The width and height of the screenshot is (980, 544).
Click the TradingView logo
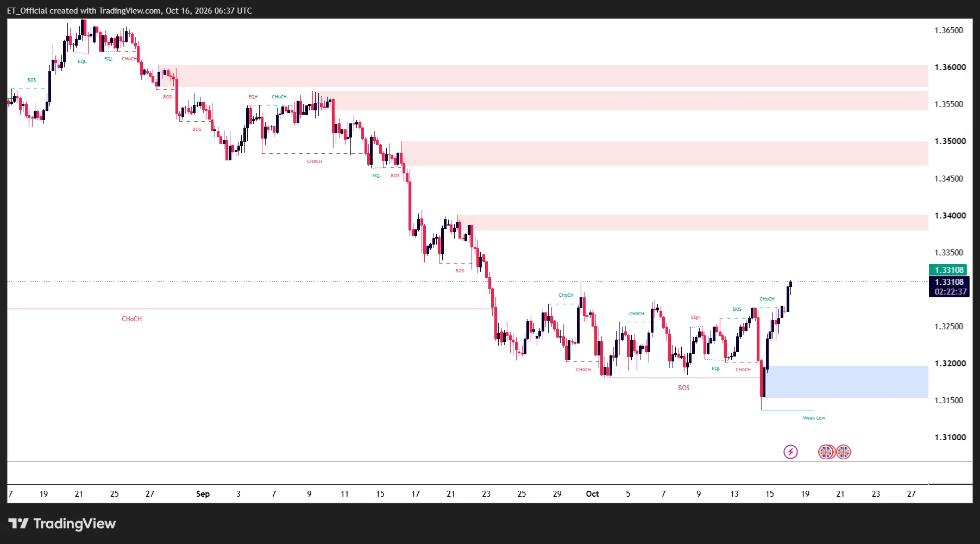(62, 523)
